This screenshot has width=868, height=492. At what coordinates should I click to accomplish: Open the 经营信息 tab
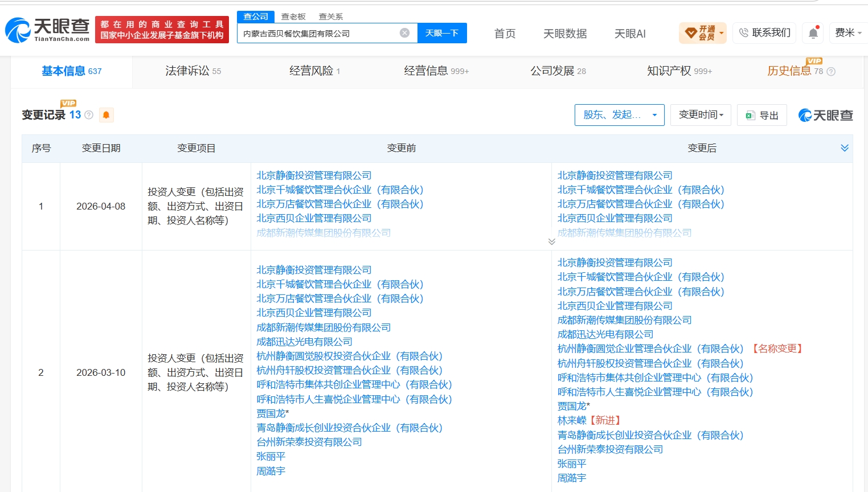pyautogui.click(x=436, y=71)
